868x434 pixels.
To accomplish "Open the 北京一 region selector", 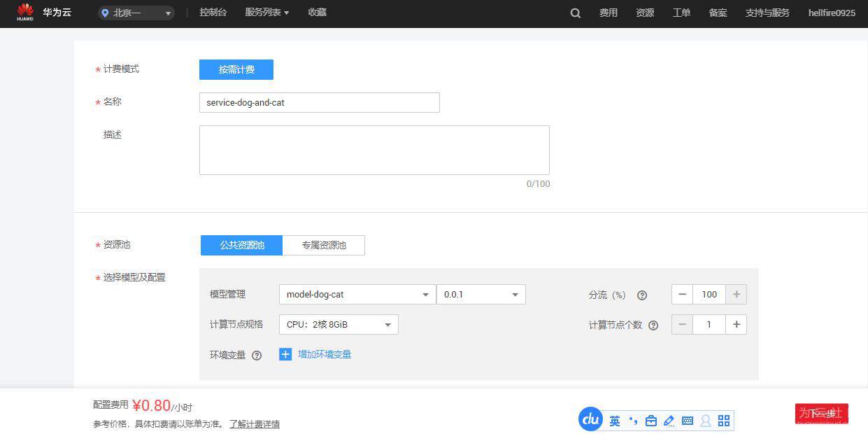I will tap(136, 13).
